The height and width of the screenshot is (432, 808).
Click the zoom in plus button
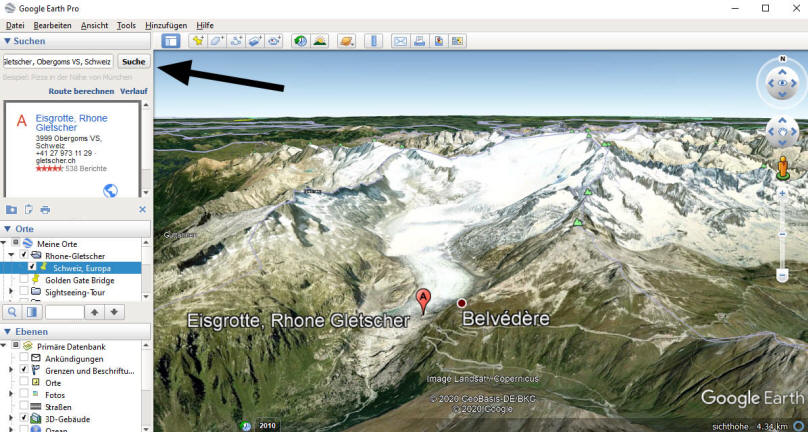(782, 193)
